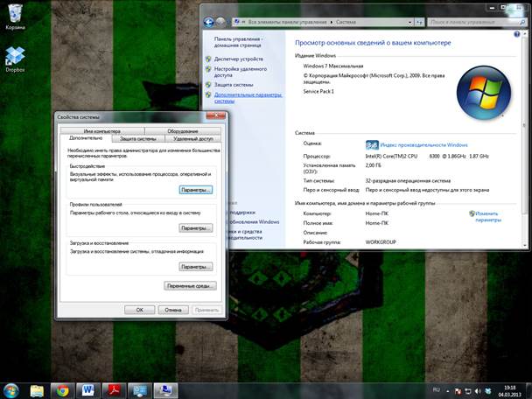Click the search magnifier icon
The width and height of the screenshot is (532, 399).
[x=522, y=23]
